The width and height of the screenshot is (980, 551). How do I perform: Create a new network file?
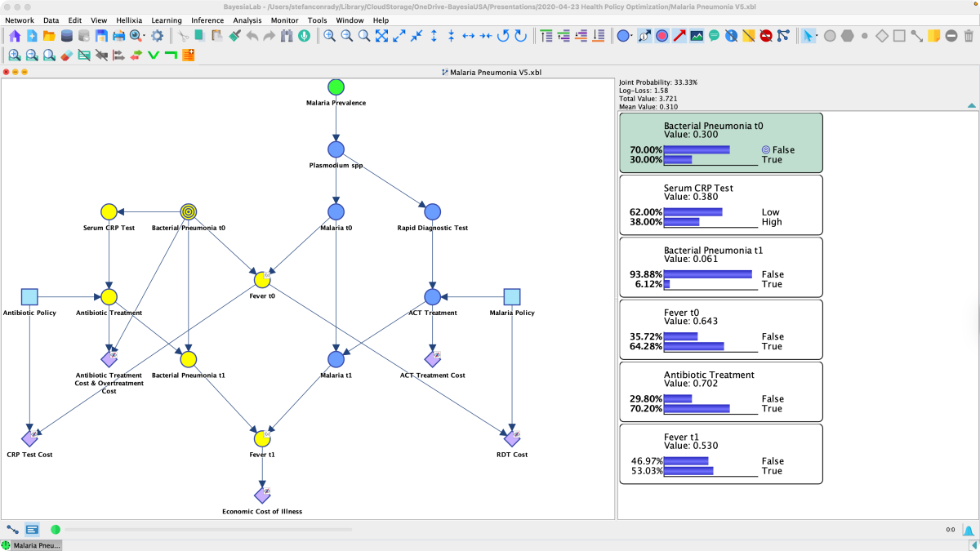click(32, 36)
